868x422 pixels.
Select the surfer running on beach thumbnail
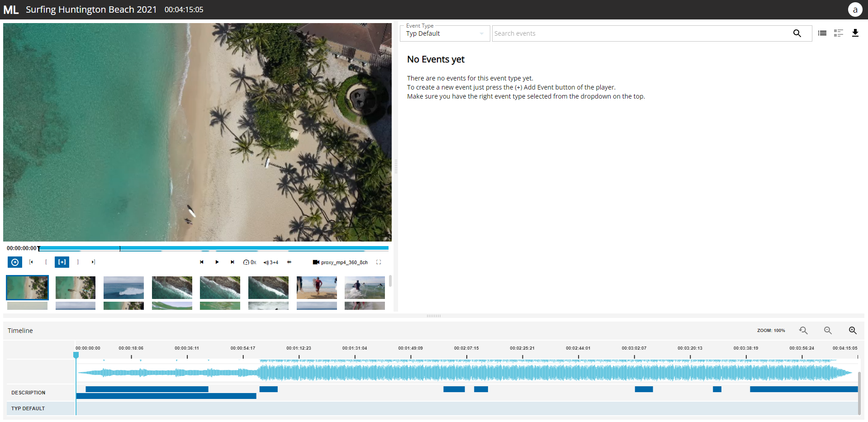coord(317,288)
